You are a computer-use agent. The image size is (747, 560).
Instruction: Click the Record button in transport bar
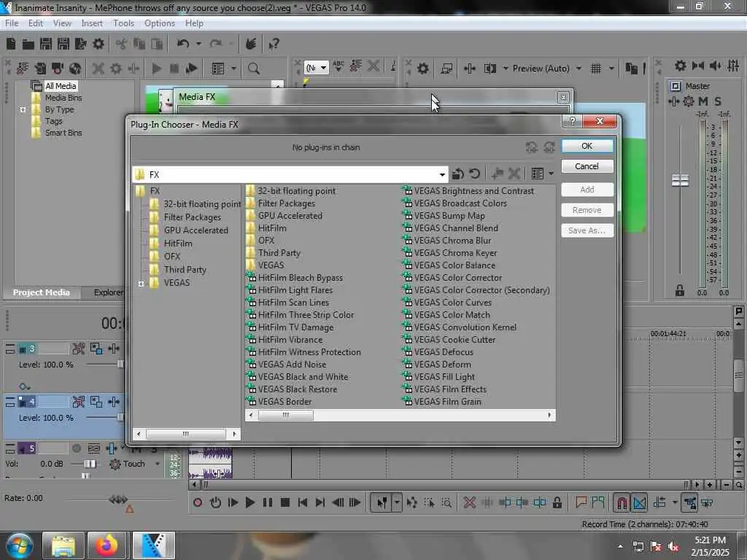pyautogui.click(x=198, y=502)
